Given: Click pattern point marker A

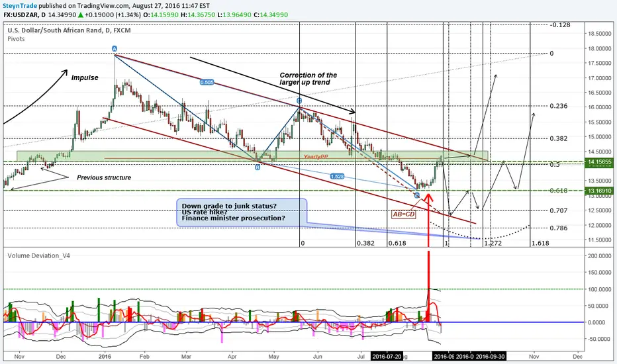Looking at the screenshot, I should click(114, 48).
